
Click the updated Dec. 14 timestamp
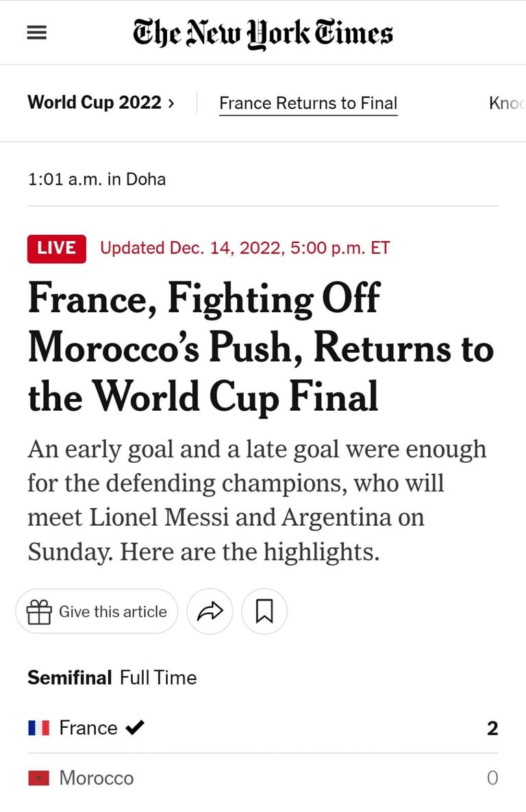pyautogui.click(x=245, y=248)
